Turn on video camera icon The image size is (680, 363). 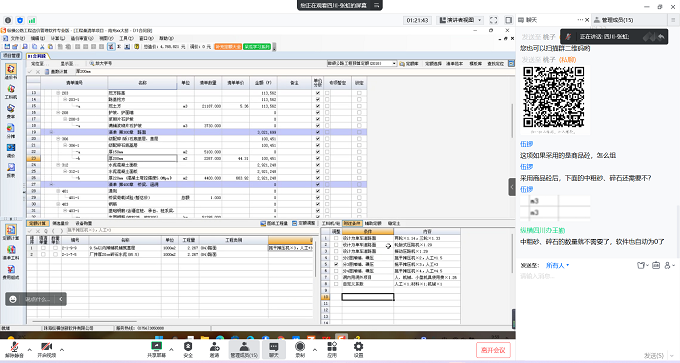(x=46, y=349)
